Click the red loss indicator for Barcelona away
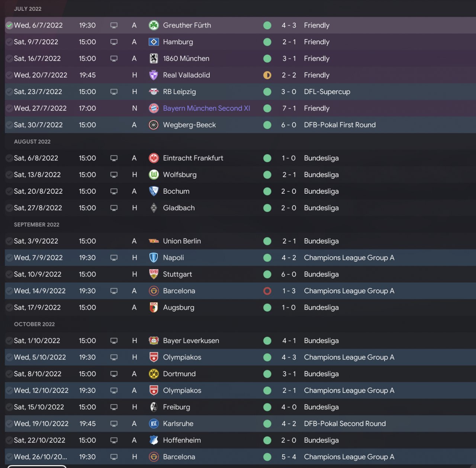The image size is (476, 468). (x=267, y=291)
